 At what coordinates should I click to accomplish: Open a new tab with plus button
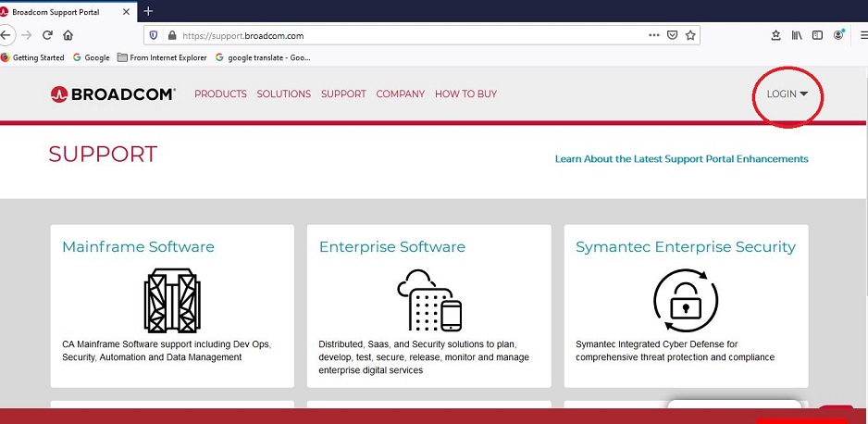pos(148,11)
